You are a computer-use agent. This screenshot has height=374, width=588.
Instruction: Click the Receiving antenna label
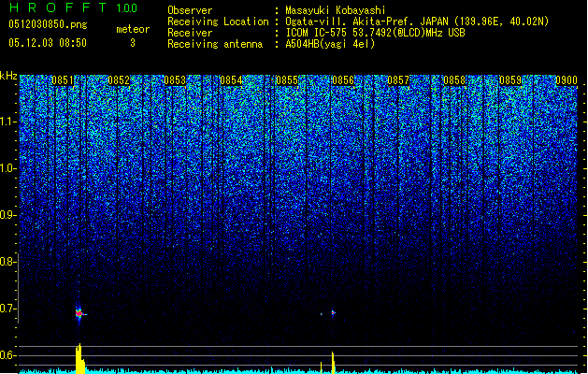pyautogui.click(x=215, y=44)
